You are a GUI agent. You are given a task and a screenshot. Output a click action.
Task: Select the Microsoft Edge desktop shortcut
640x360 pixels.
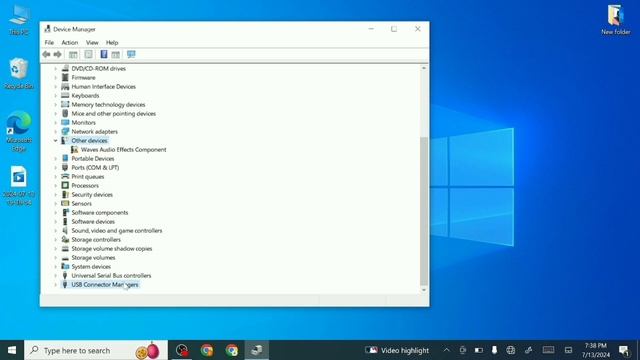(x=19, y=131)
